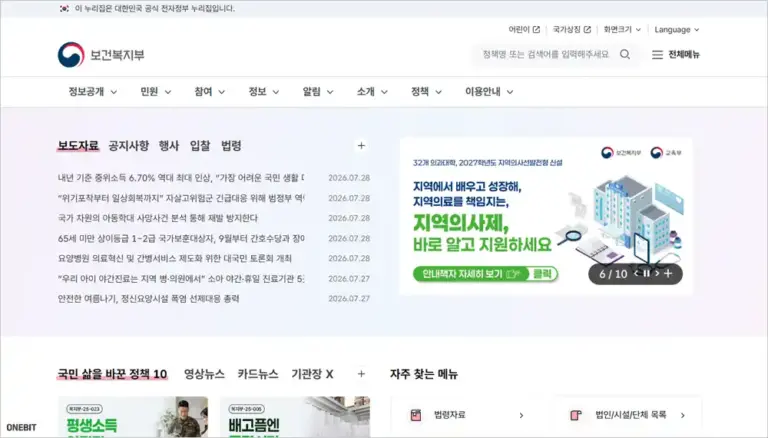Expand the 이용안내 menu

click(x=489, y=92)
